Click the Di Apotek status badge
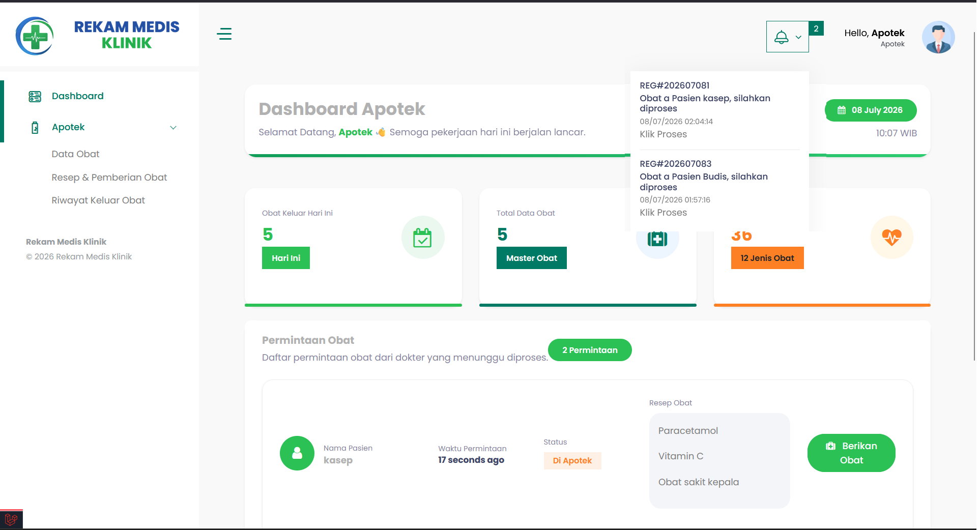Image resolution: width=980 pixels, height=530 pixels. click(572, 461)
